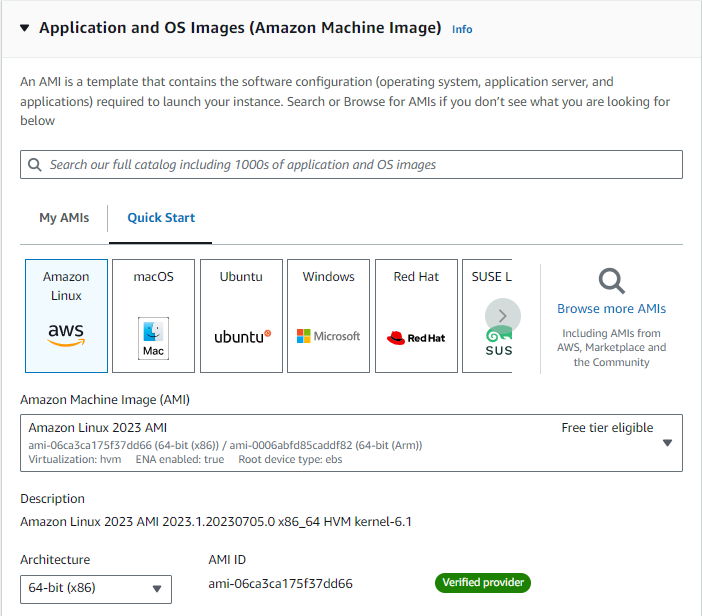Switch to the Quick Start tab

(161, 218)
